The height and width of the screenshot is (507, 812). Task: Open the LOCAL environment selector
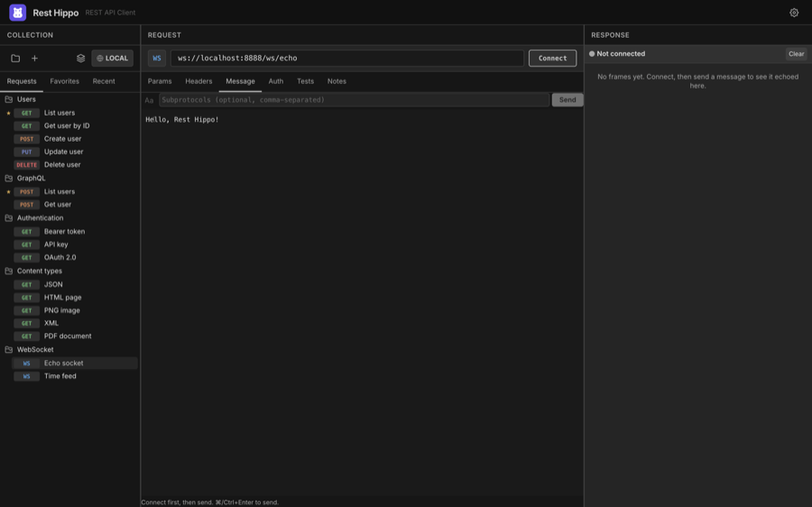(113, 59)
